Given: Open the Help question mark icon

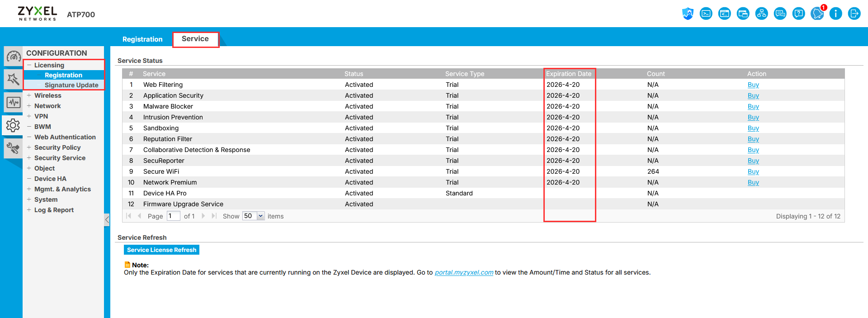Looking at the screenshot, I should point(799,14).
